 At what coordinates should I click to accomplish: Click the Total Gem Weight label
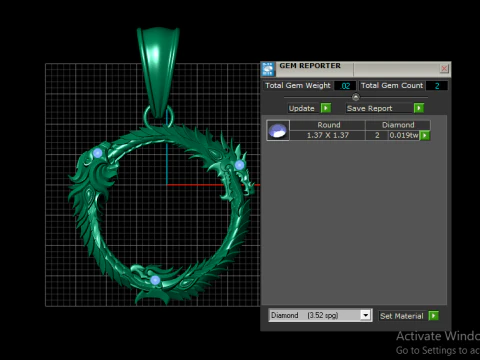(x=298, y=86)
